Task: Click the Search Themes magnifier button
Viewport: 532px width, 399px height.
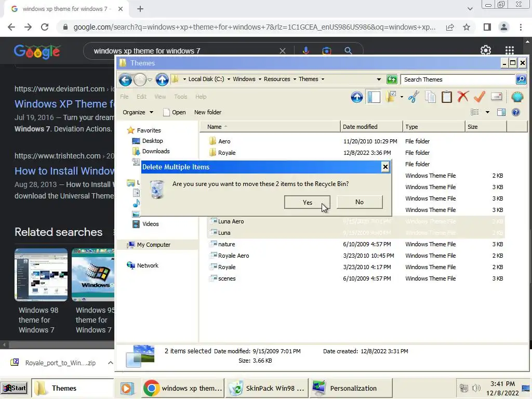Action: coord(521,79)
